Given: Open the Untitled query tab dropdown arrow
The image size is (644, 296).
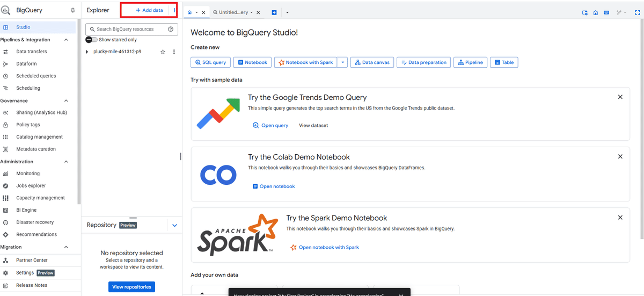Looking at the screenshot, I should 252,12.
